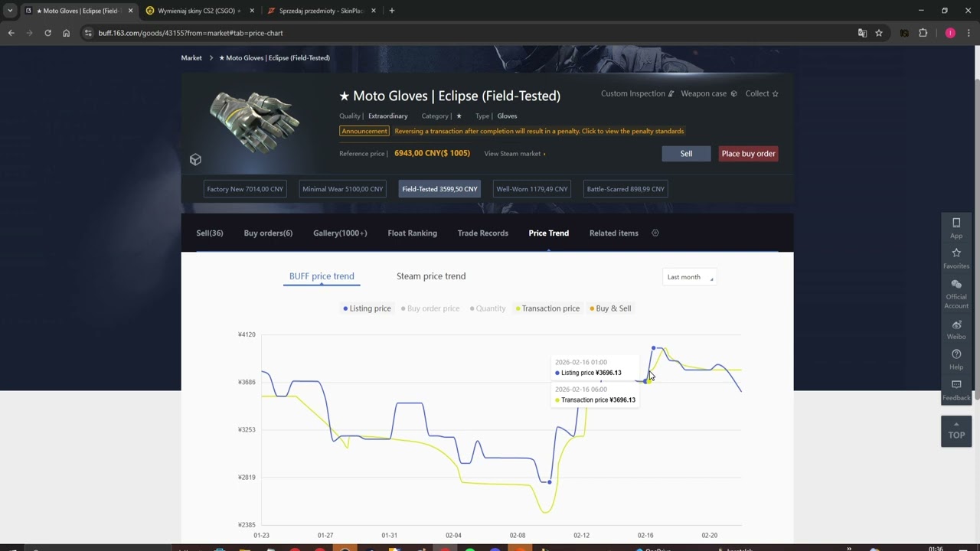Click the blue Sell button
This screenshot has height=551, width=980.
click(x=686, y=154)
